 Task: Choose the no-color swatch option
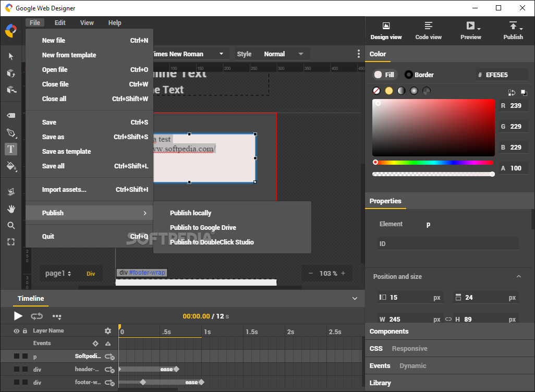pos(376,91)
